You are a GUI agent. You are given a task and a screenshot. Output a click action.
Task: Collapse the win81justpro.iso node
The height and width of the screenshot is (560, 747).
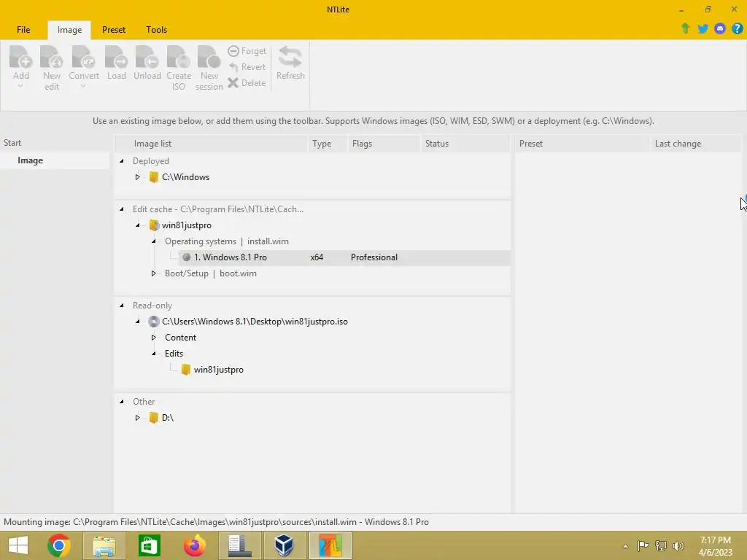(x=138, y=322)
